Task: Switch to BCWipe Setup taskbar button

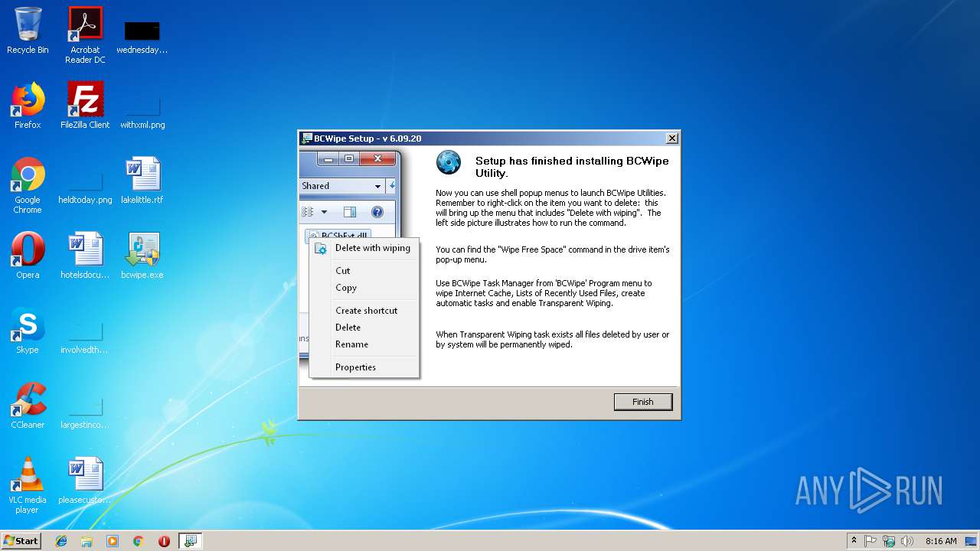Action: tap(190, 540)
